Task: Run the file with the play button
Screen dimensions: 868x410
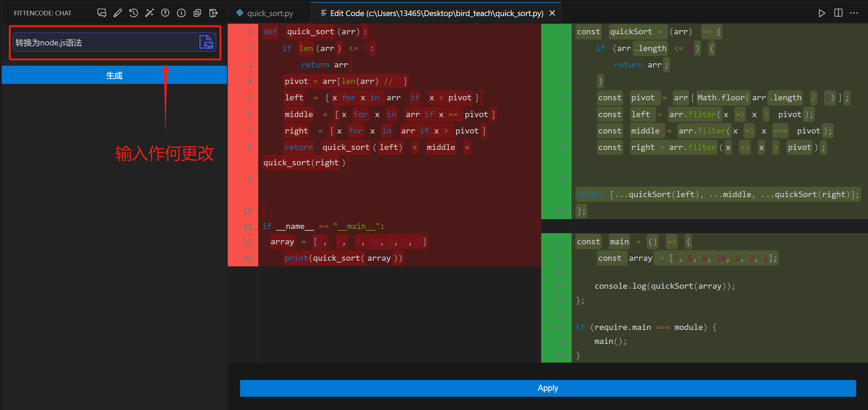Action: [822, 13]
